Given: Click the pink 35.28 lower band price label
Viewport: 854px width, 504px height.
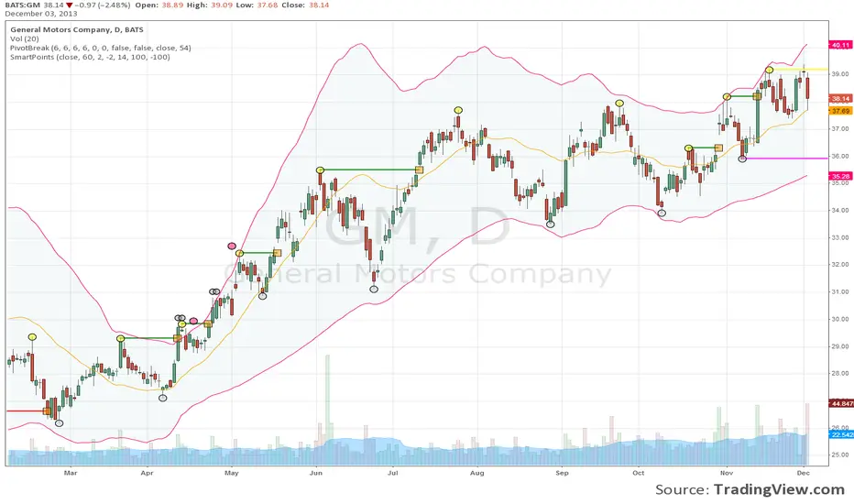Looking at the screenshot, I should pyautogui.click(x=840, y=176).
